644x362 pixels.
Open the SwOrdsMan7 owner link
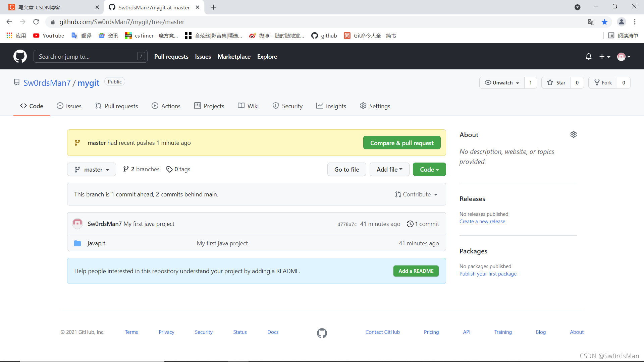pyautogui.click(x=47, y=83)
